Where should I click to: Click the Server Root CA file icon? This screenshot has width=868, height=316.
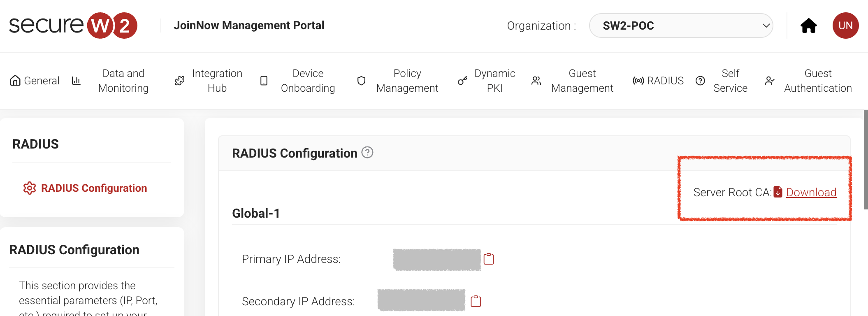(x=778, y=192)
